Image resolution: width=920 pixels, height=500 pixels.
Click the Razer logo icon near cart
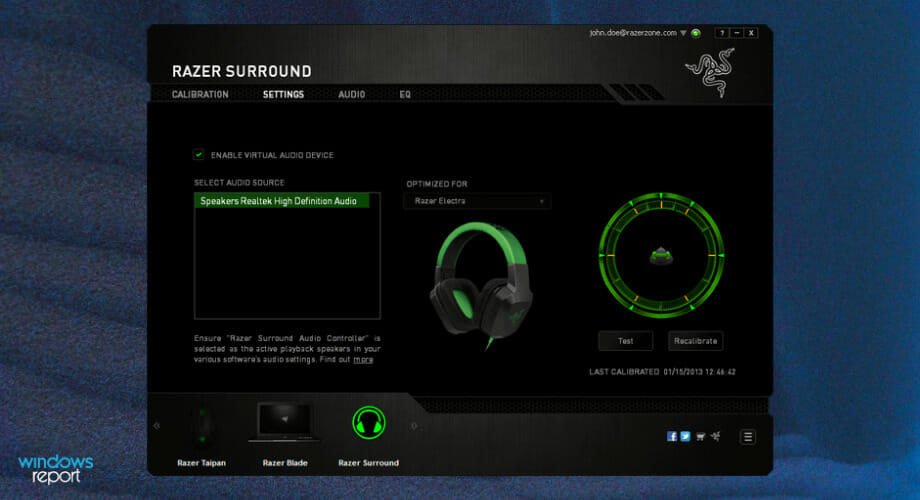pyautogui.click(x=715, y=436)
